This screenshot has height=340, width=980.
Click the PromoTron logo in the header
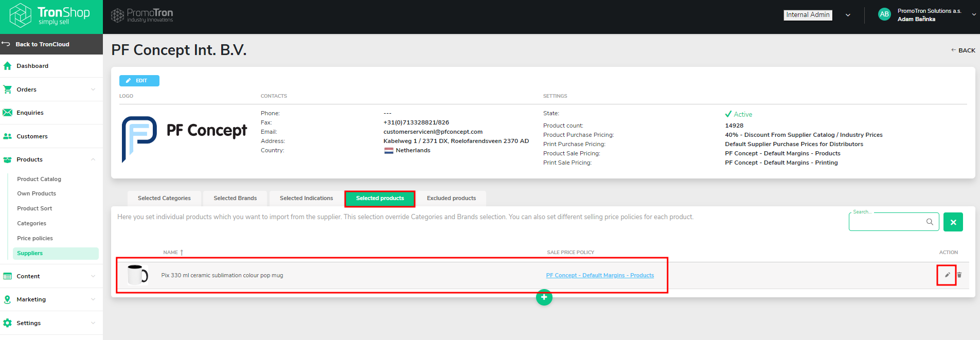coord(142,15)
